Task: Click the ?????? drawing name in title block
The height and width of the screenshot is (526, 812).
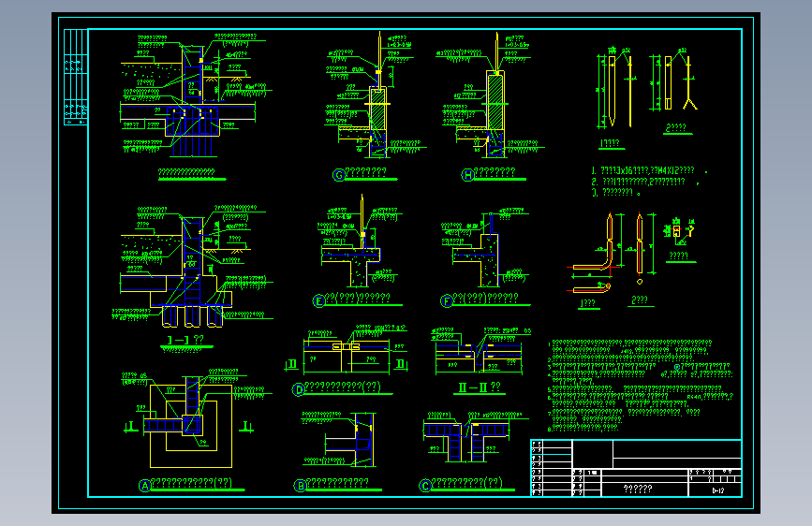Action: pos(638,489)
